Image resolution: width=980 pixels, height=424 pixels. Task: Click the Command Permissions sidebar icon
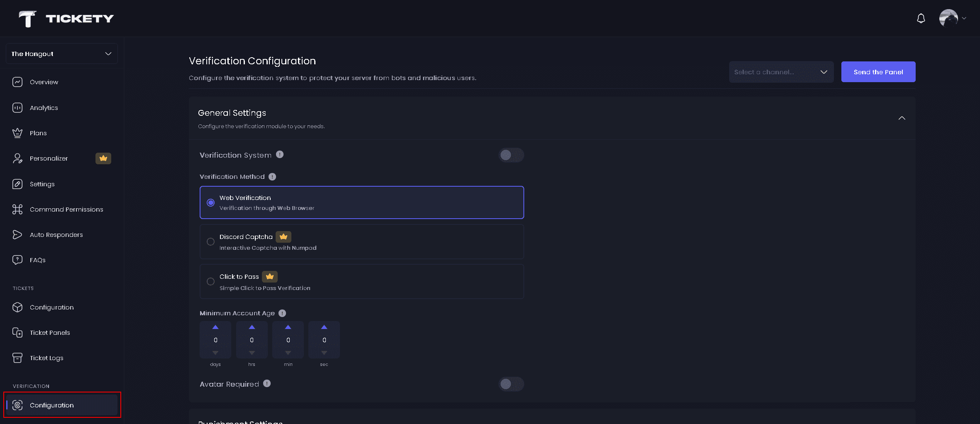pyautogui.click(x=17, y=210)
